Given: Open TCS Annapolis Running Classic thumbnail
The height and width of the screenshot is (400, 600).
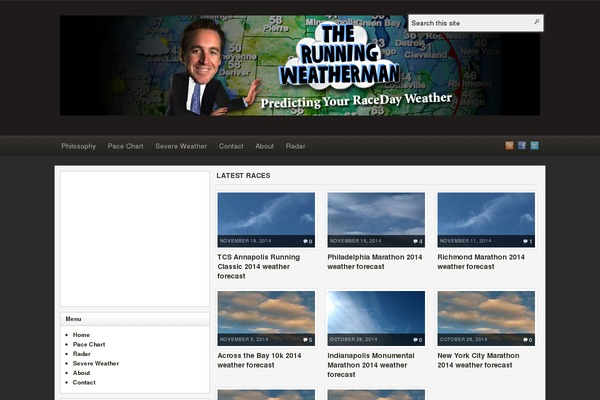Looking at the screenshot, I should point(266,220).
